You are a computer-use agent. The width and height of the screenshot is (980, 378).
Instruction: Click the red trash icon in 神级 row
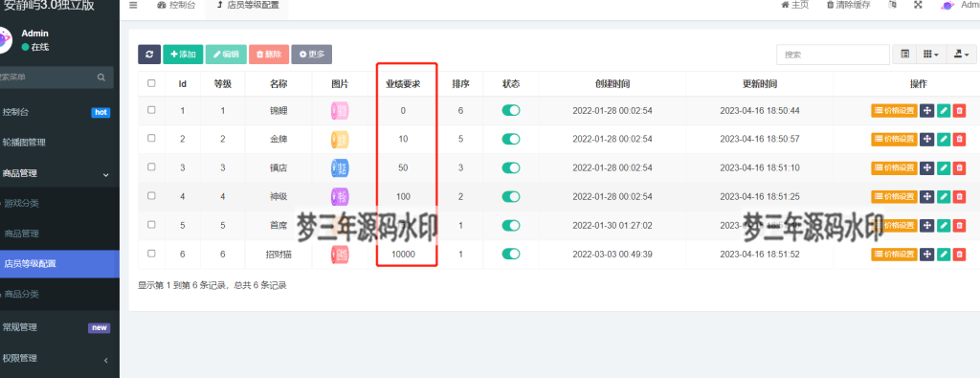pos(960,197)
